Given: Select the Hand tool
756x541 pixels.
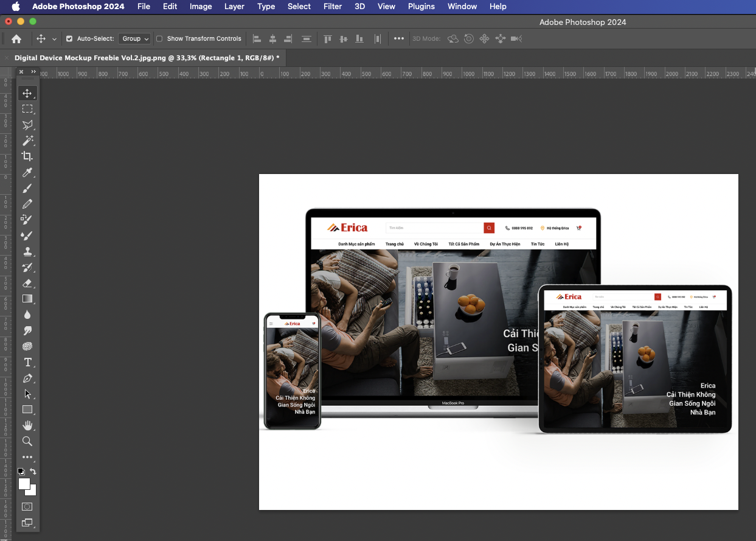Looking at the screenshot, I should coord(27,425).
